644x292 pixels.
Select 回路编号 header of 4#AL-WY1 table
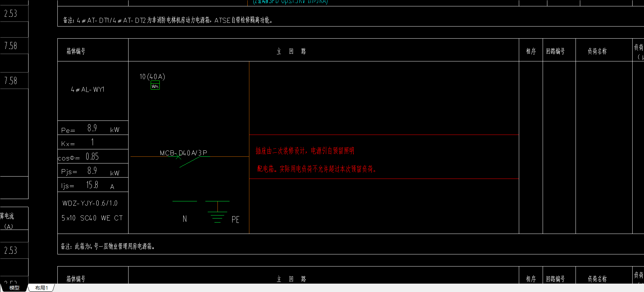click(555, 51)
